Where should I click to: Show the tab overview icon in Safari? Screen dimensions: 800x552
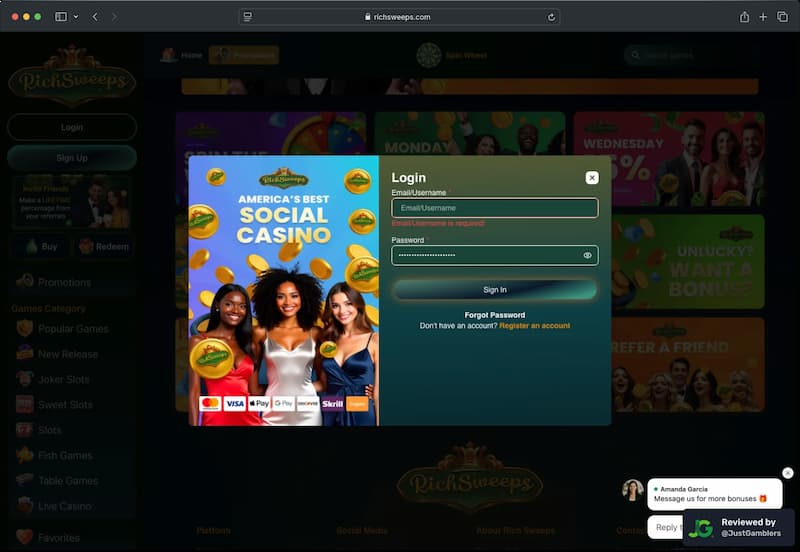tap(782, 17)
